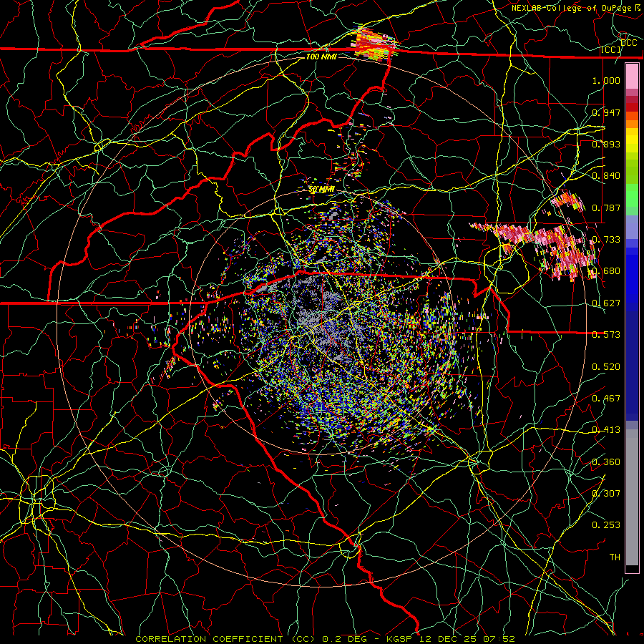Select the 0.360 legend value
The width and height of the screenshot is (644, 644).
606,462
